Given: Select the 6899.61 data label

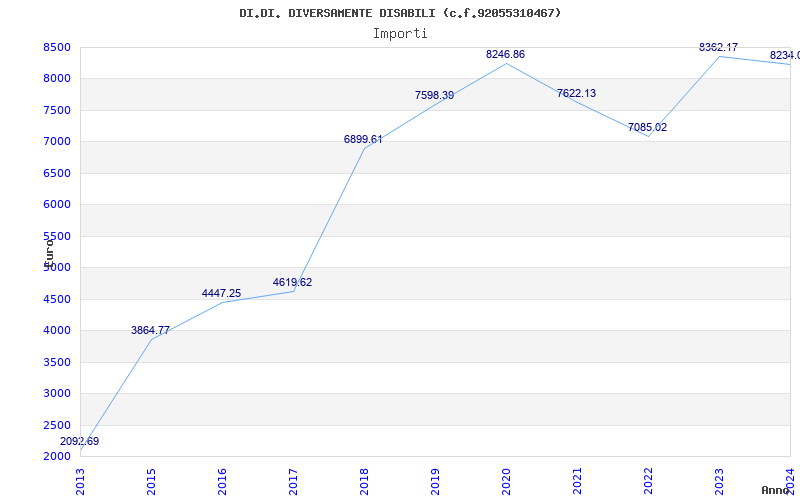Looking at the screenshot, I should [363, 139].
